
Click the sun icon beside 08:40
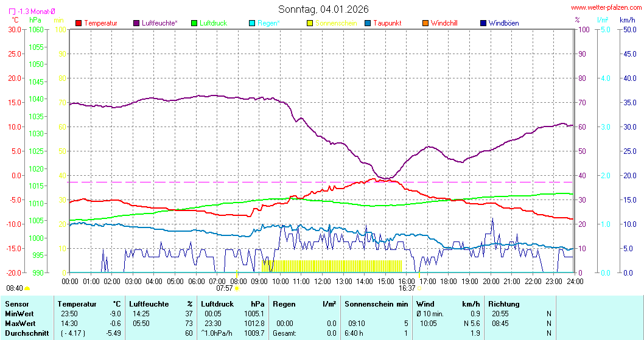click(27, 288)
